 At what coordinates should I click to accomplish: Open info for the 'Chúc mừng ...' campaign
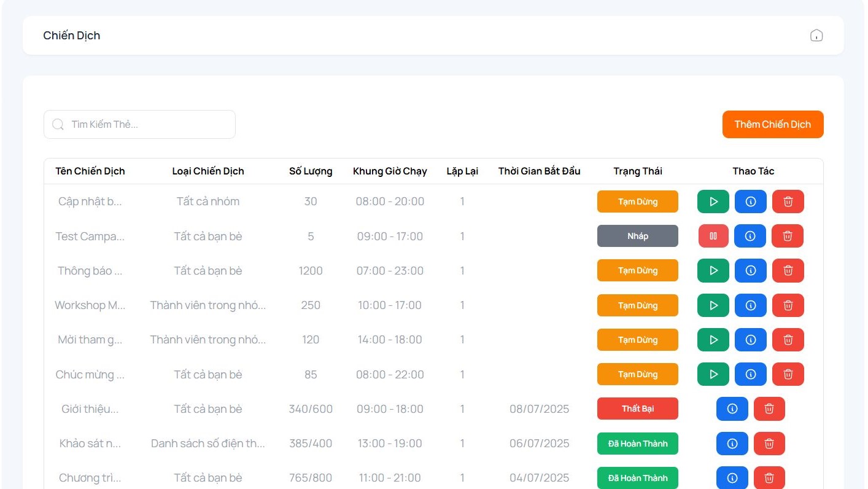tap(750, 374)
